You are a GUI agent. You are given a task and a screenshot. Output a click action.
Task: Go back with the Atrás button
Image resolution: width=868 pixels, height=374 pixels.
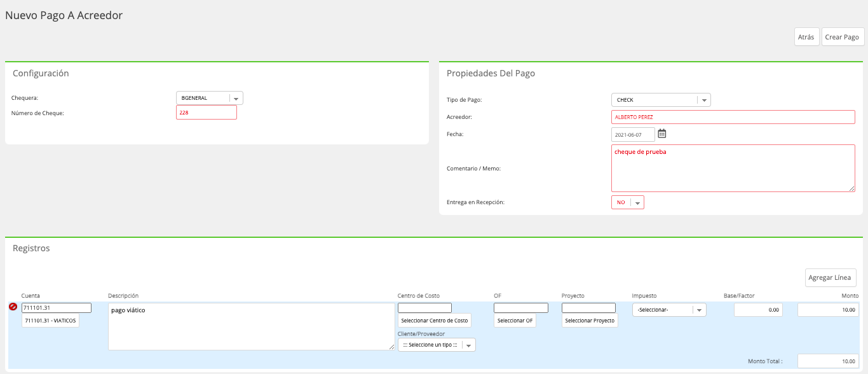806,37
